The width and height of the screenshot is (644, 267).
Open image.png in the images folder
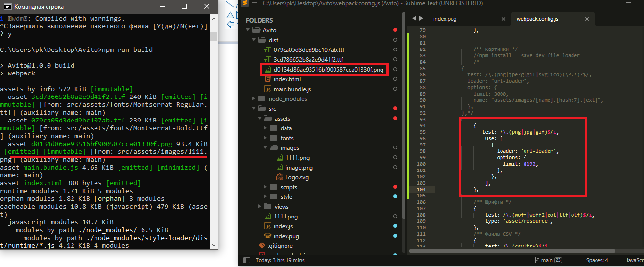(299, 168)
